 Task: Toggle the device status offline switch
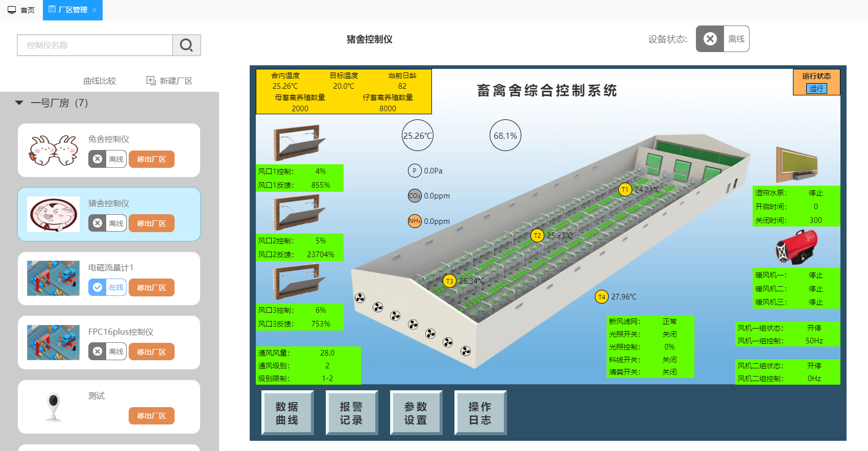(x=722, y=39)
